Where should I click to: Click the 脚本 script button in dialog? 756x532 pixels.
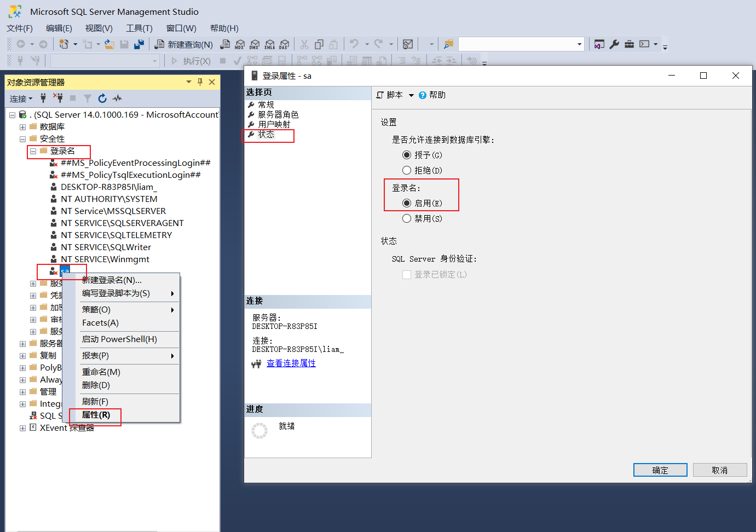click(389, 95)
